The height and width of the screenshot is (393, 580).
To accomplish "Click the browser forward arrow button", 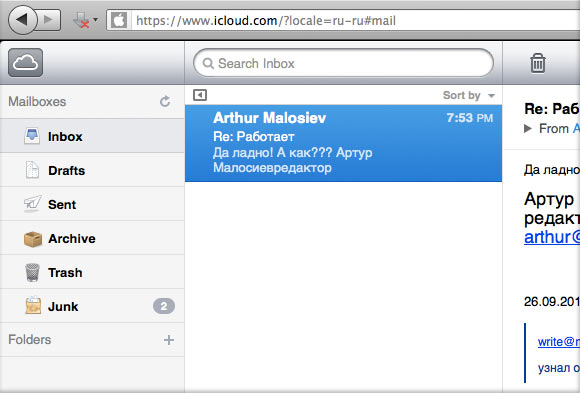I will (49, 20).
